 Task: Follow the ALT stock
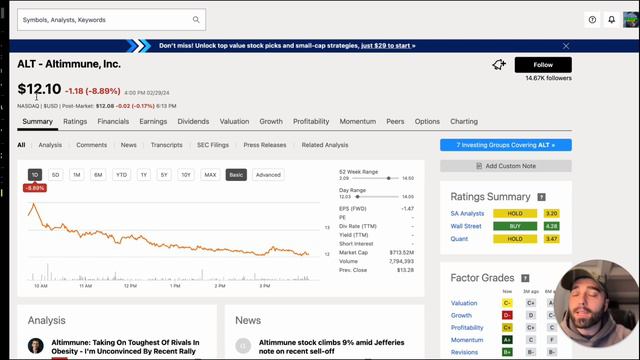(543, 65)
